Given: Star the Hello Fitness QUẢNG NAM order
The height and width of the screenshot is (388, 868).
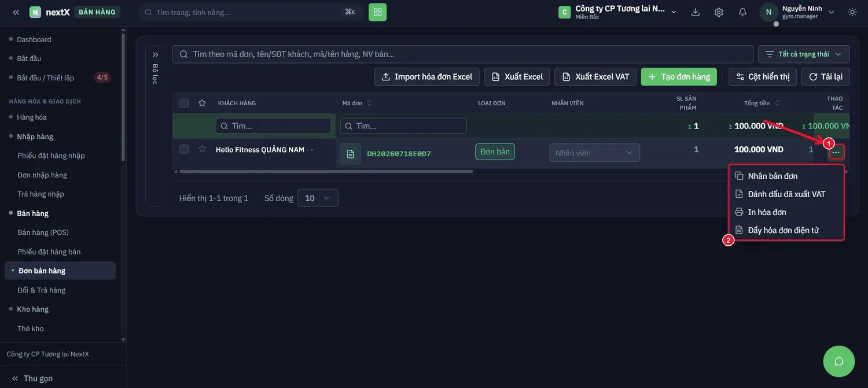Looking at the screenshot, I should 202,149.
